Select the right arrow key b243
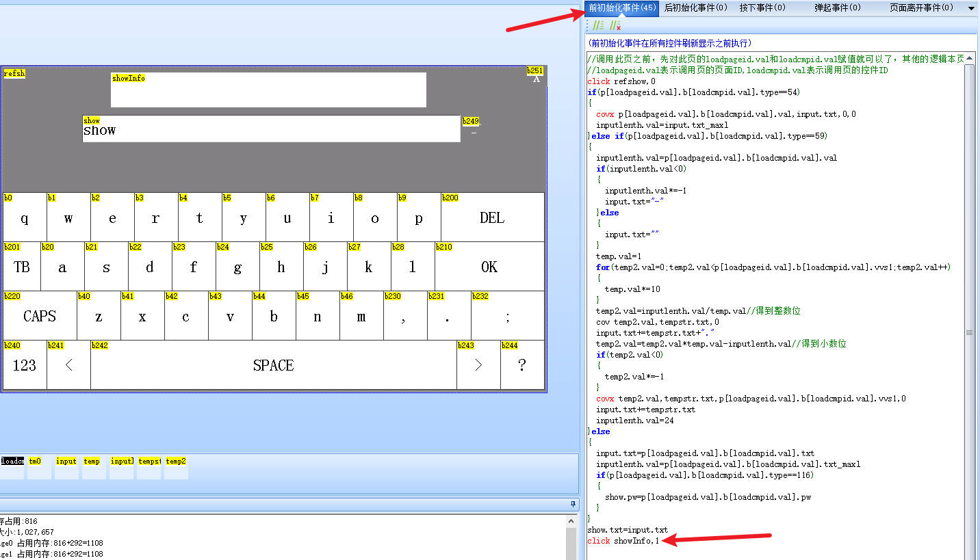980x560 pixels. (x=478, y=365)
